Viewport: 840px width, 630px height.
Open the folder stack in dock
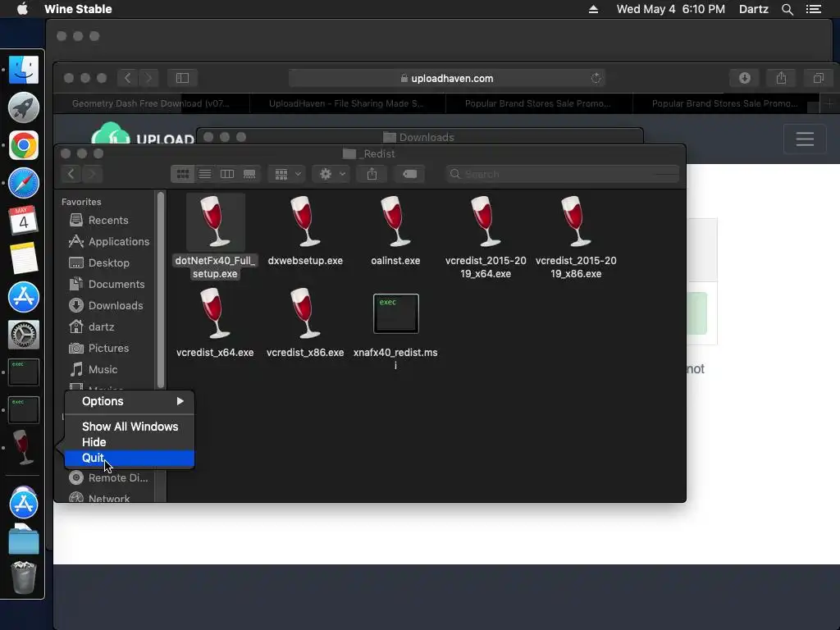24,539
